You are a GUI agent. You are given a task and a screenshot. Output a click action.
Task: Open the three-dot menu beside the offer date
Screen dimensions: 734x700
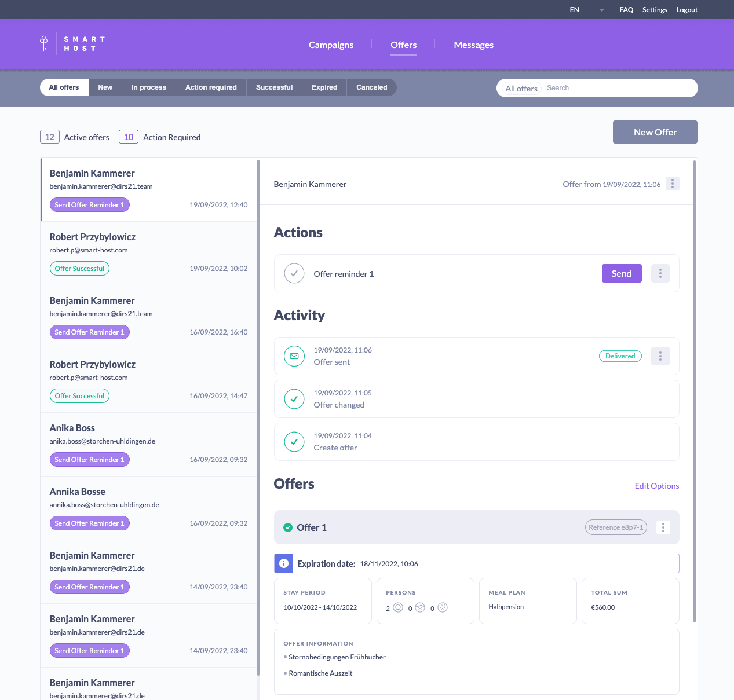[672, 184]
